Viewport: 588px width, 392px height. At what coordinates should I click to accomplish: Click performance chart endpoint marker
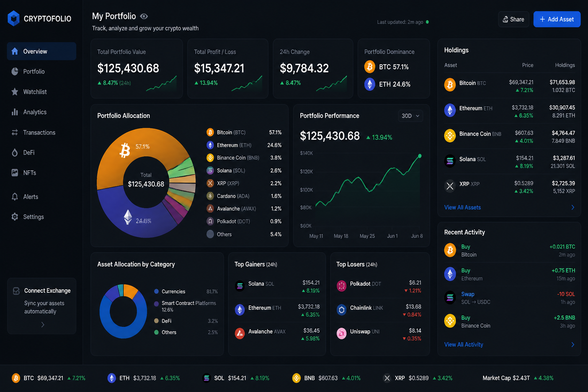pyautogui.click(x=420, y=156)
